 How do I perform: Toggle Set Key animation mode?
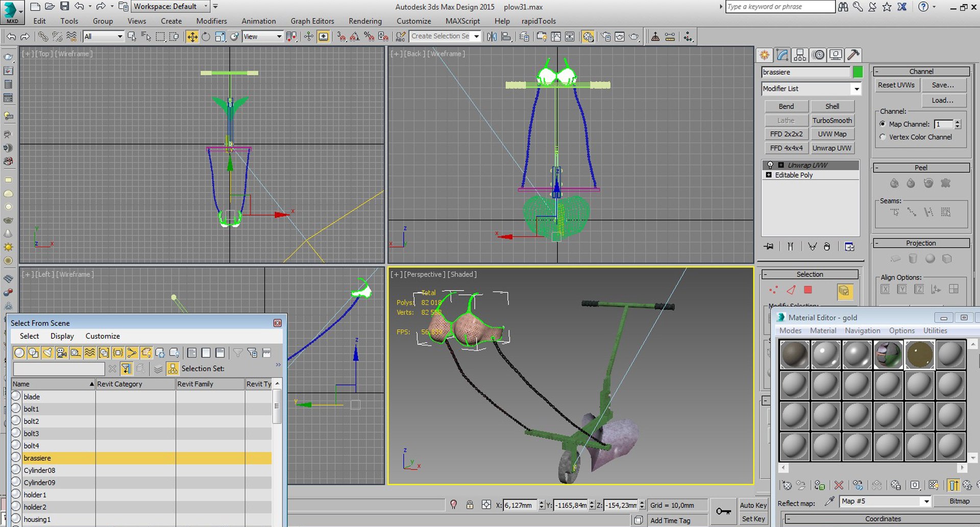pos(753,519)
